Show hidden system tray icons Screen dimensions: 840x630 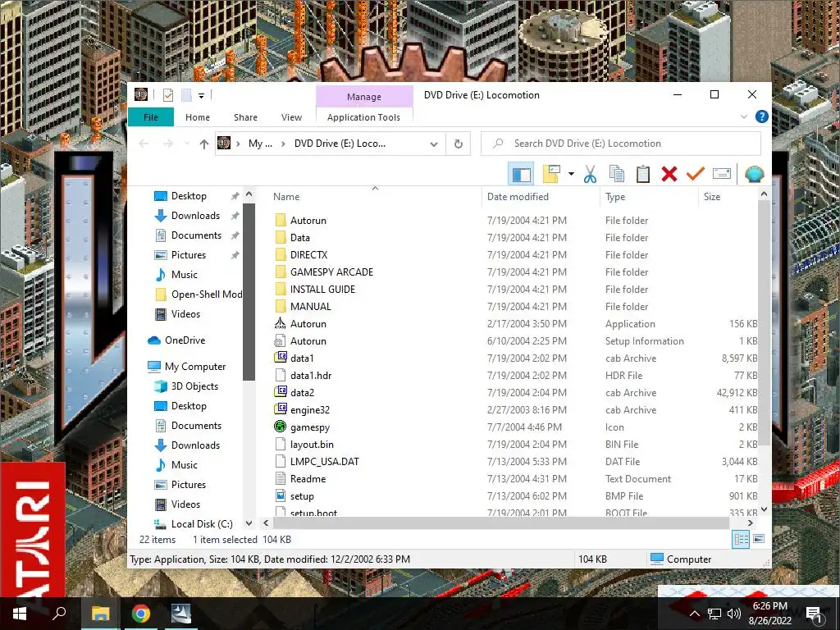click(x=694, y=614)
